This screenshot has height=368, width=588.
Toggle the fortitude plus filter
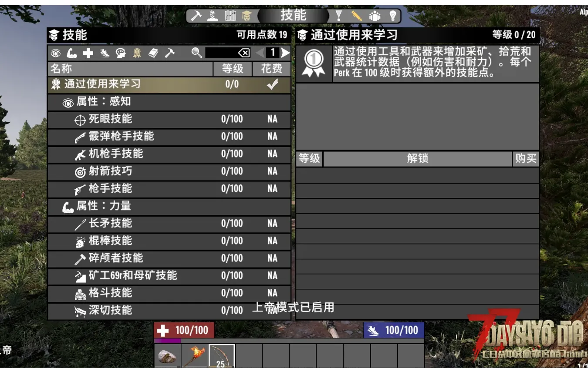coord(88,53)
